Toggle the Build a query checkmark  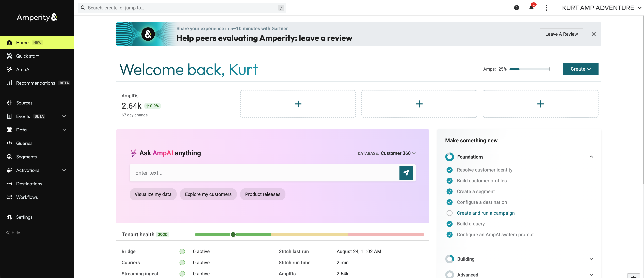point(449,224)
